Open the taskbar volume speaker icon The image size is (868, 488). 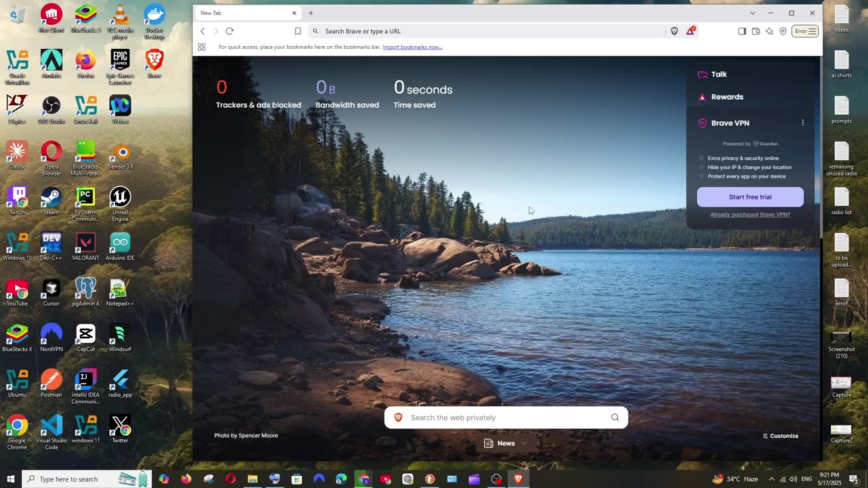793,479
